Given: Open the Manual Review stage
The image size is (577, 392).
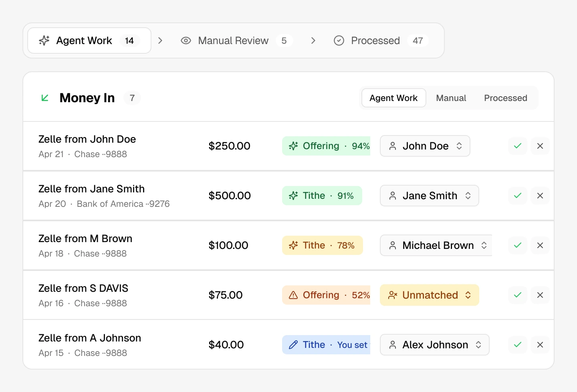Looking at the screenshot, I should tap(236, 40).
